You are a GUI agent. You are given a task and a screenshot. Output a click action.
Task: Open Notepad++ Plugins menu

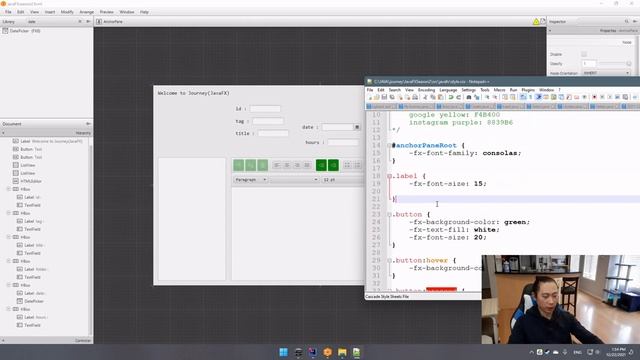coord(528,90)
